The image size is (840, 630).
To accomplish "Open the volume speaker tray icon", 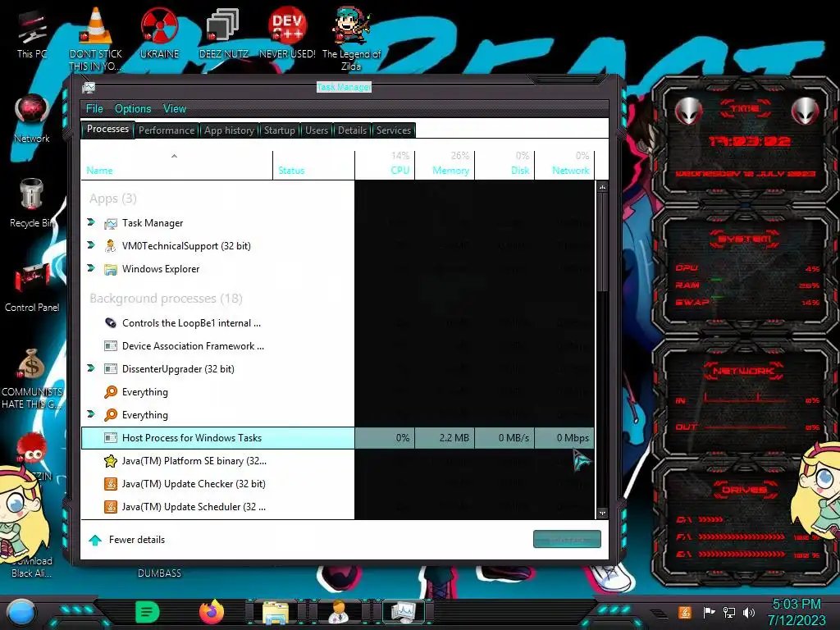I will [x=749, y=612].
